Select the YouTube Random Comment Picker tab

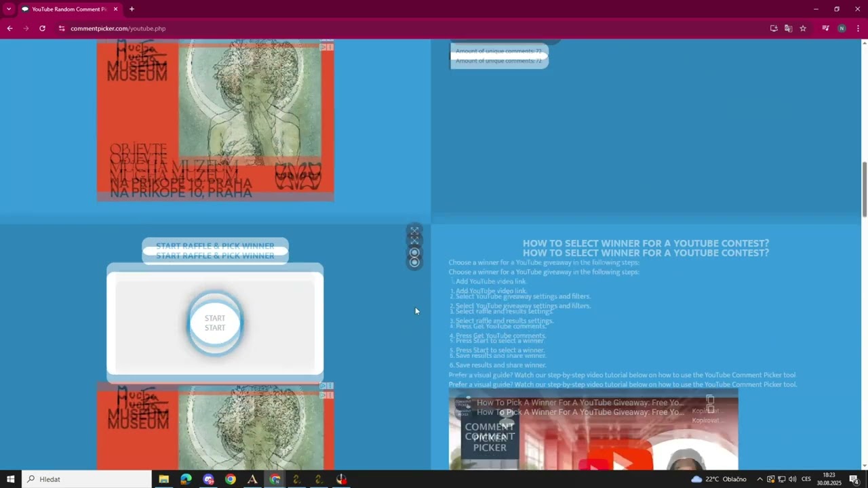point(70,9)
